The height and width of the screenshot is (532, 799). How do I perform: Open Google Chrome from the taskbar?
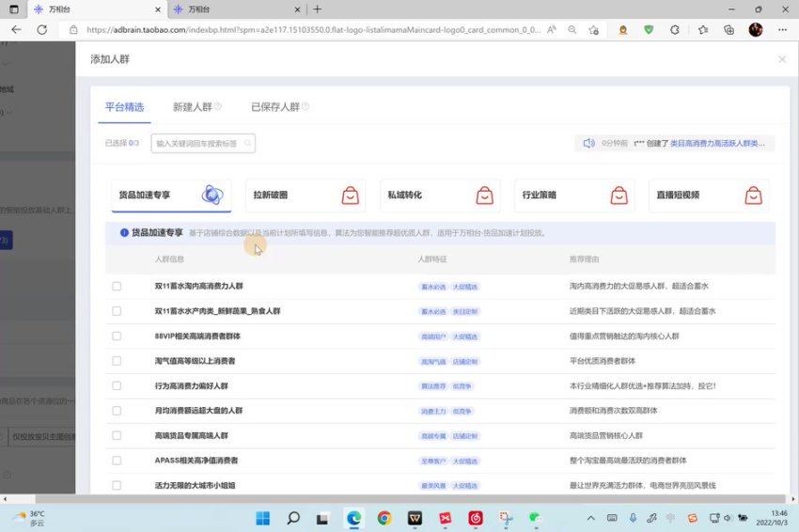click(x=384, y=518)
